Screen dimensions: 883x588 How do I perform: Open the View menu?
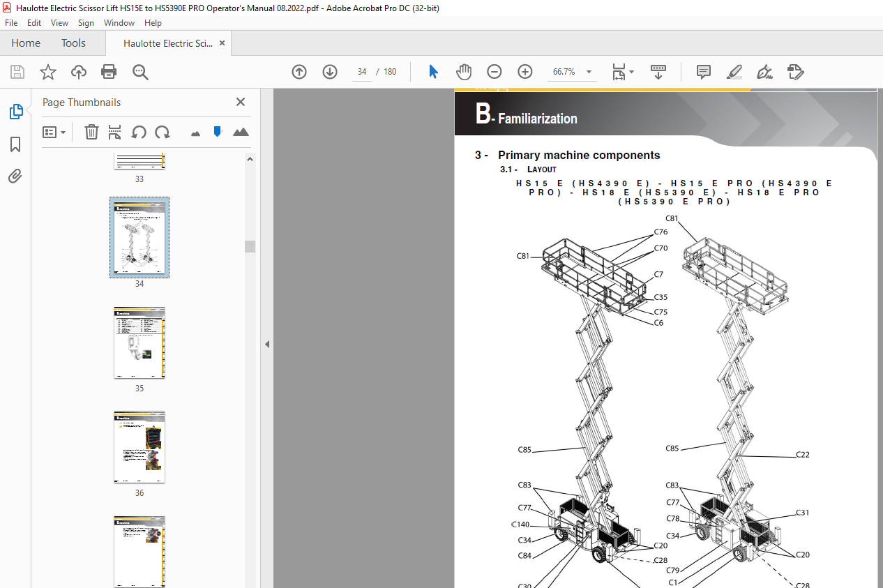pos(59,23)
